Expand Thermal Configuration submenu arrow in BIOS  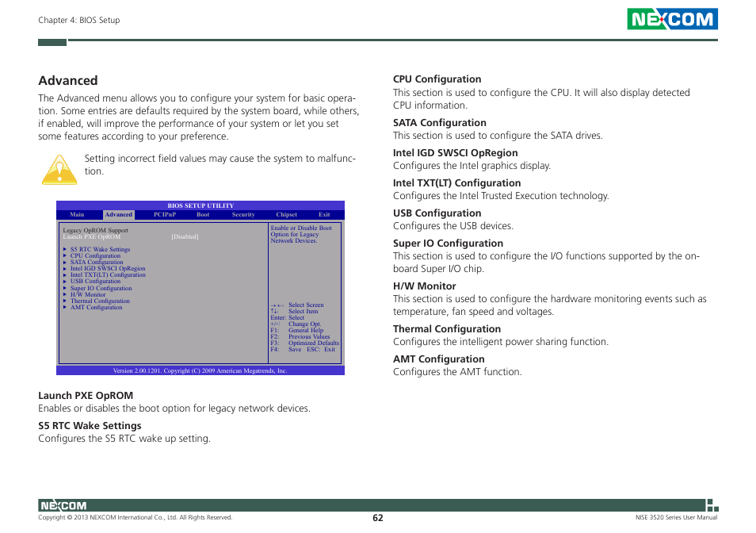(65, 301)
